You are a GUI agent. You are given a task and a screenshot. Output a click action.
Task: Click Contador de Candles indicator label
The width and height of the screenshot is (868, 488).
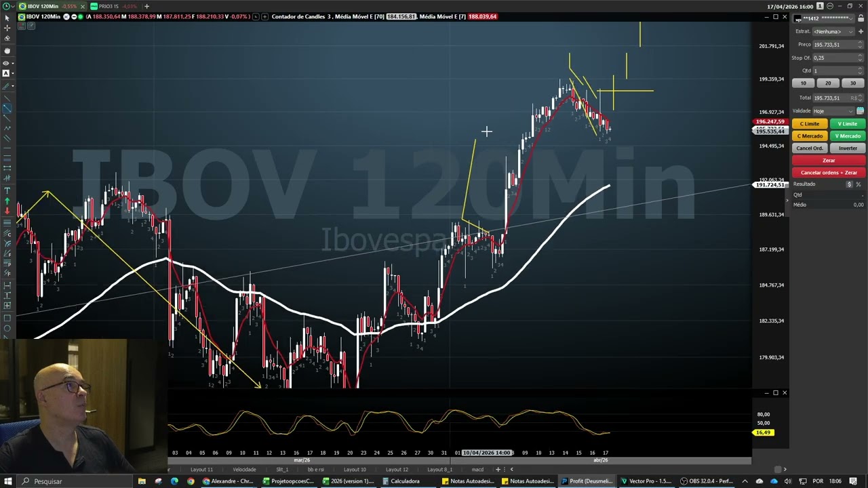coord(300,16)
